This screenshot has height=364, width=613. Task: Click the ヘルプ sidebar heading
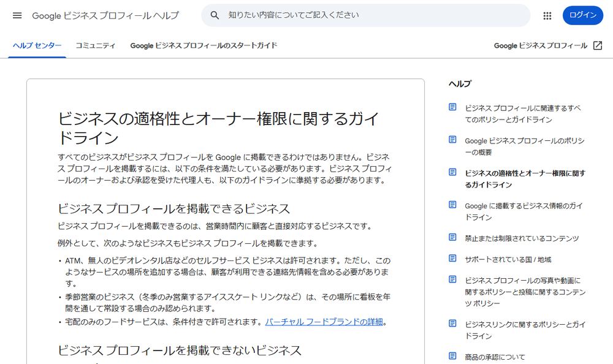tap(460, 84)
